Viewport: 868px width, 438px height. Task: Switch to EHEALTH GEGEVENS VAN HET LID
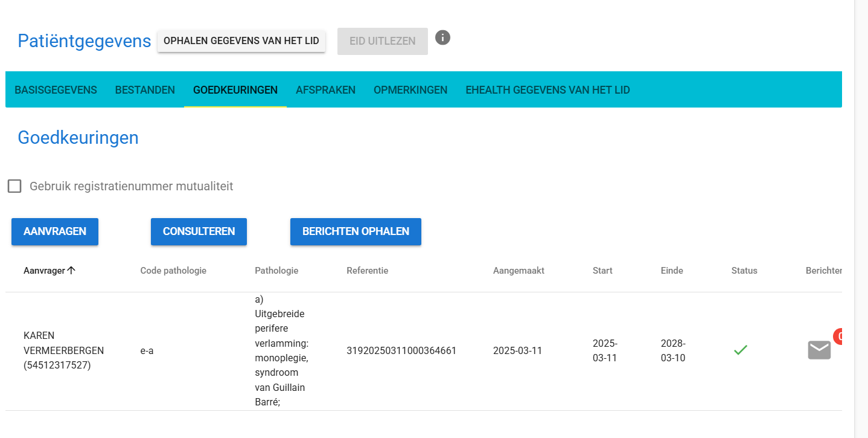click(547, 89)
